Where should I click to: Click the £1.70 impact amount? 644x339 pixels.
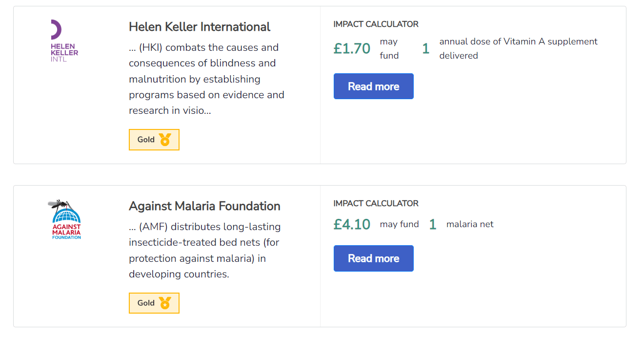pyautogui.click(x=352, y=49)
